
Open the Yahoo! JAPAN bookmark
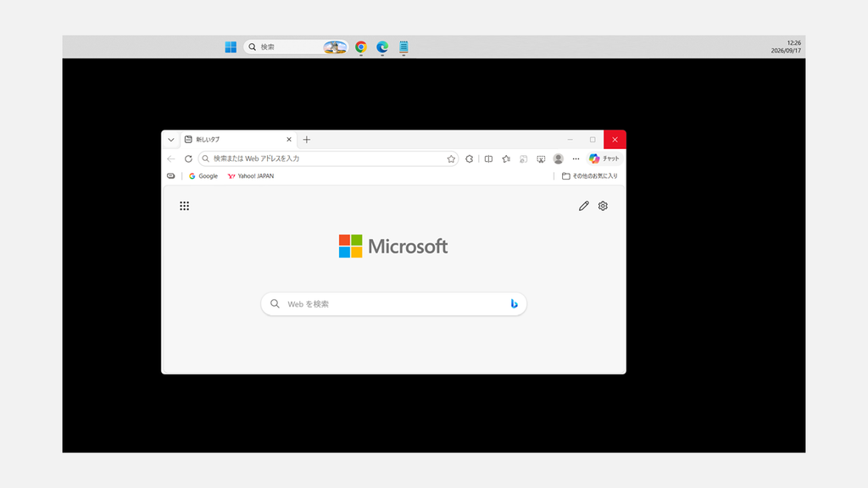click(251, 176)
